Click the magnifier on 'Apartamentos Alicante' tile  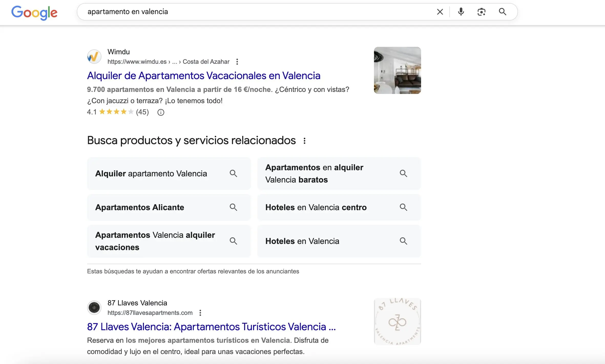[x=233, y=207]
